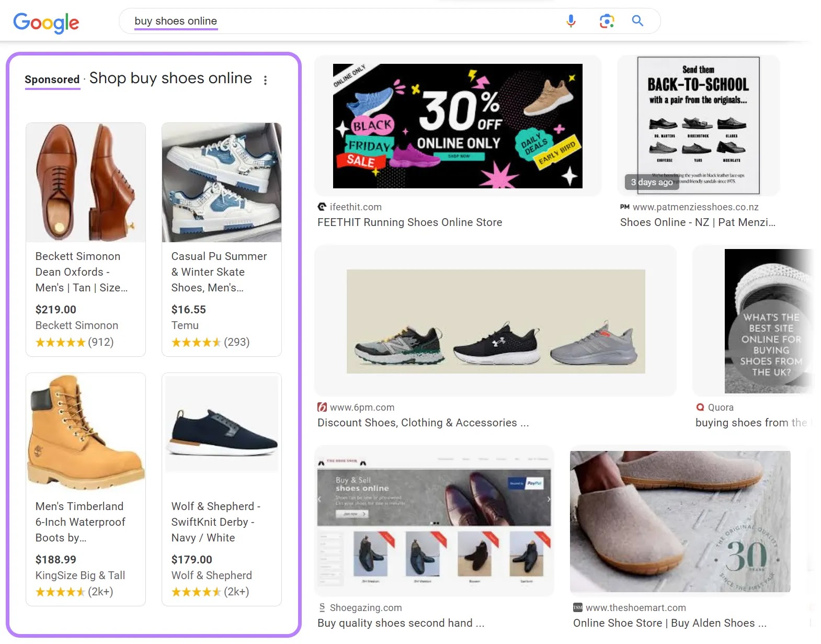Click the Sponsored label link
Image resolution: width=821 pixels, height=644 pixels.
[52, 80]
